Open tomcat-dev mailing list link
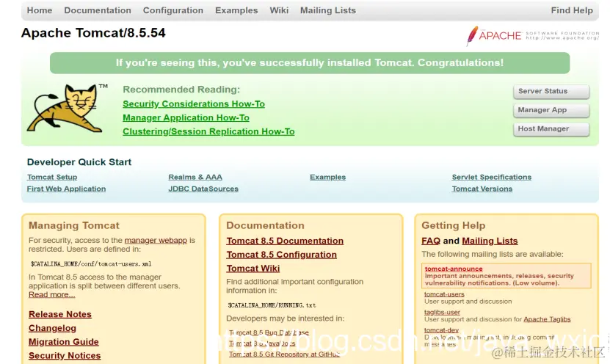The image size is (610, 364). (441, 330)
